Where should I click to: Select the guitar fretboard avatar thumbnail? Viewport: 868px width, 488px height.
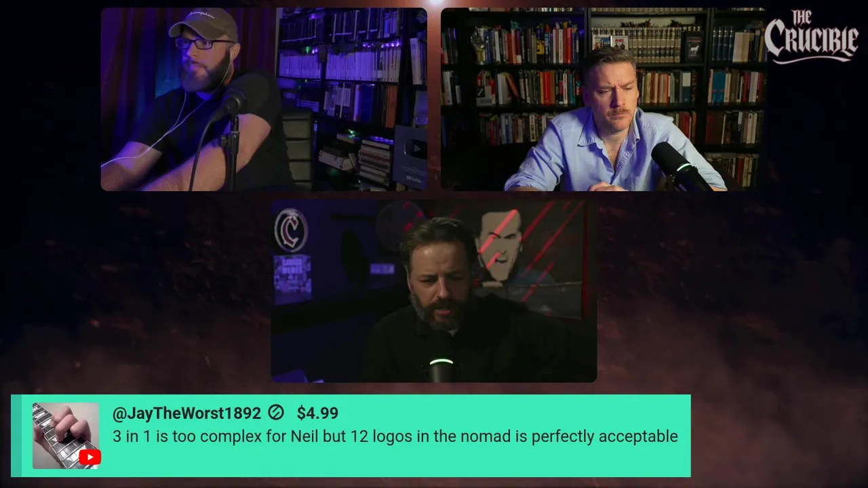(x=66, y=436)
